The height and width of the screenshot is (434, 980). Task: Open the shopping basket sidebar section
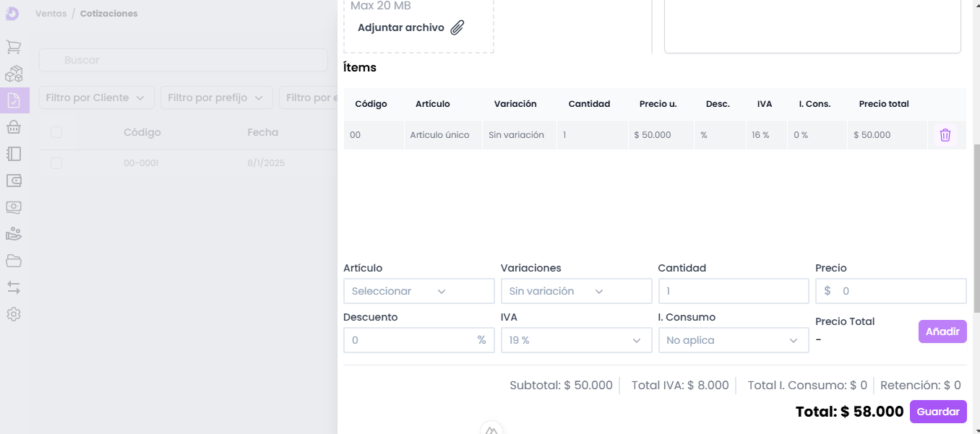point(14,127)
